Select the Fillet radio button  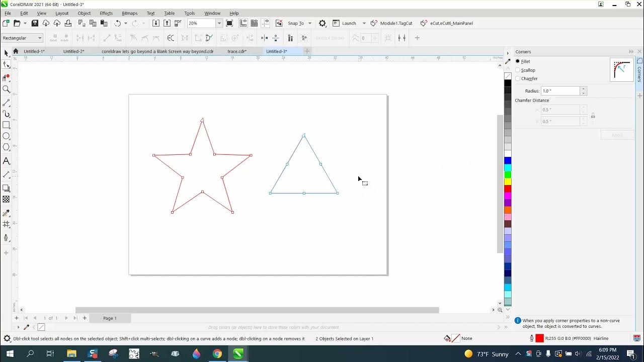tap(518, 61)
